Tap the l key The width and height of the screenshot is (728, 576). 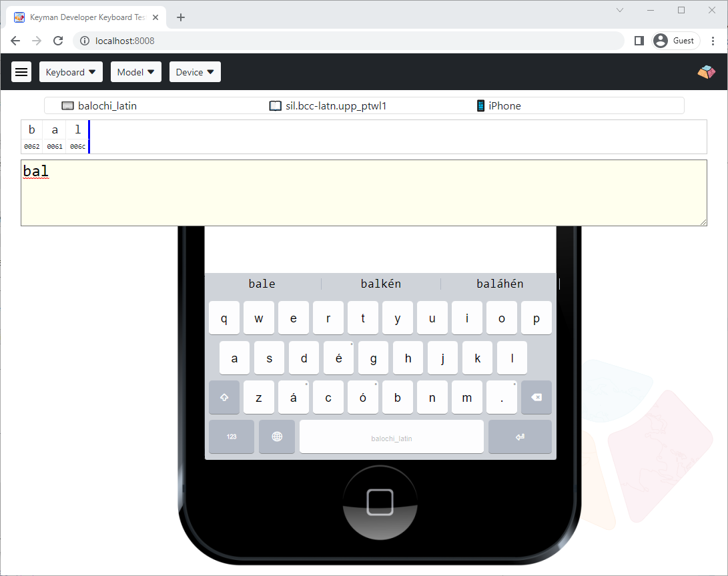coord(512,358)
